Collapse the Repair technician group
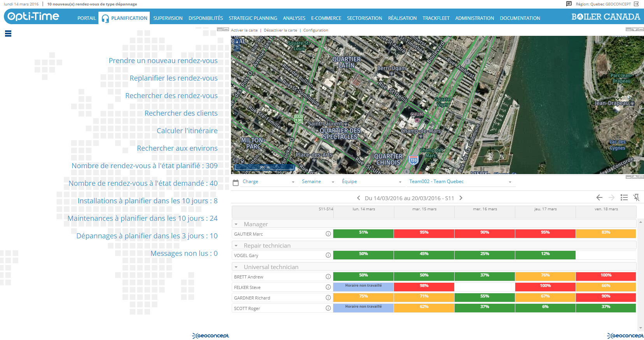Image resolution: width=644 pixels, height=340 pixels. tap(236, 246)
